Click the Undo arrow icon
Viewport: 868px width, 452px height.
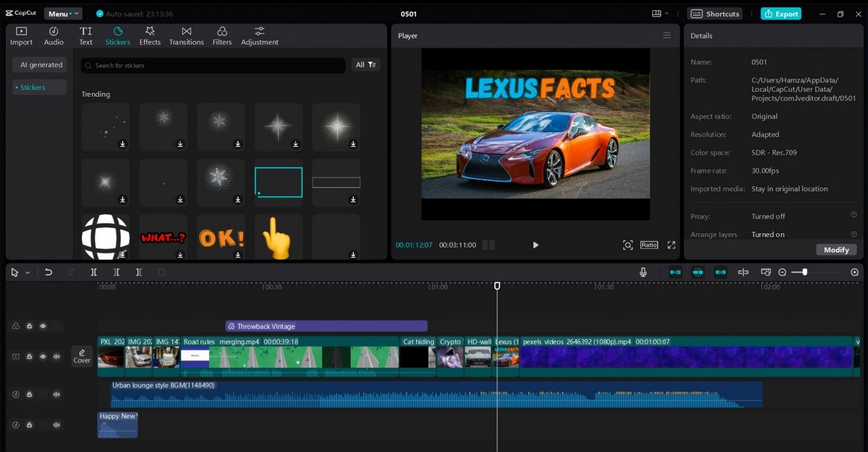(x=48, y=273)
